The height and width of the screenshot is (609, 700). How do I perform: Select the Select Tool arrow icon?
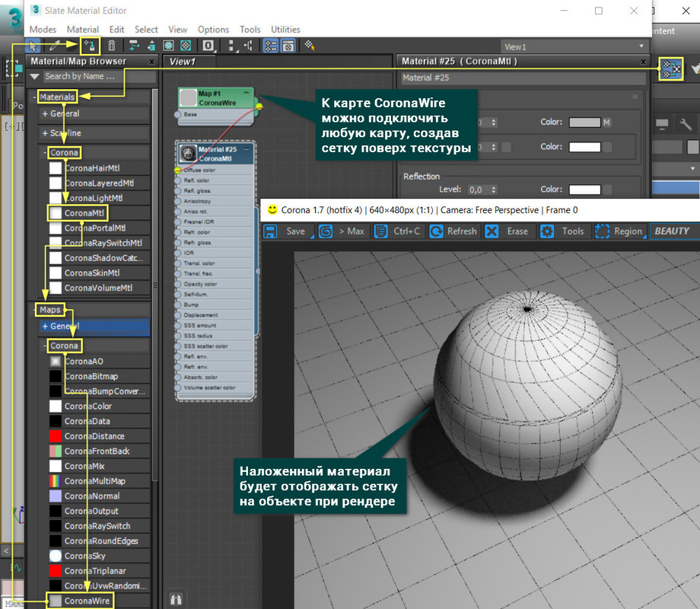(33, 46)
